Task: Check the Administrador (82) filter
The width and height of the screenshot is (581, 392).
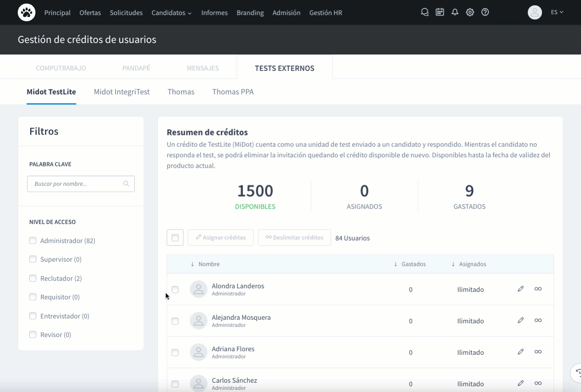Action: [x=33, y=241]
